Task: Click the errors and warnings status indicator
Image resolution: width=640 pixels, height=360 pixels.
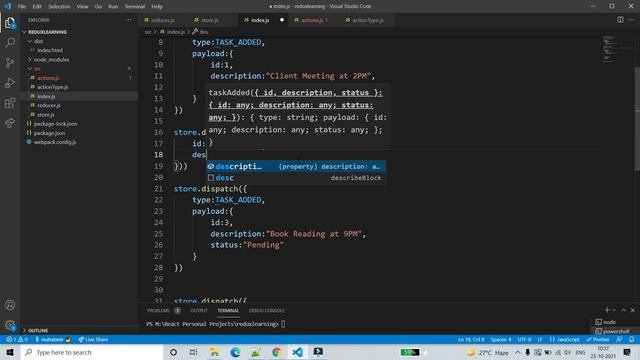Action: (x=17, y=339)
